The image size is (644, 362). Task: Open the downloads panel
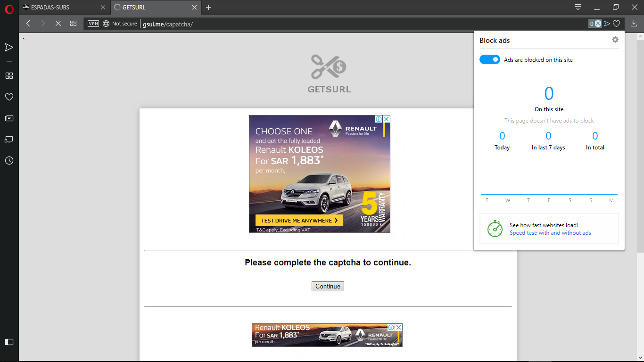pyautogui.click(x=634, y=23)
